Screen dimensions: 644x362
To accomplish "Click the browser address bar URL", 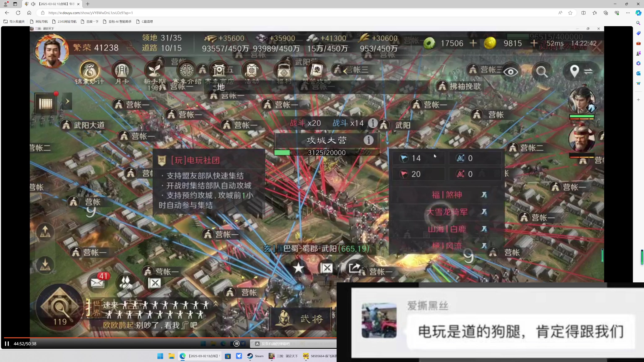I will coord(91,13).
